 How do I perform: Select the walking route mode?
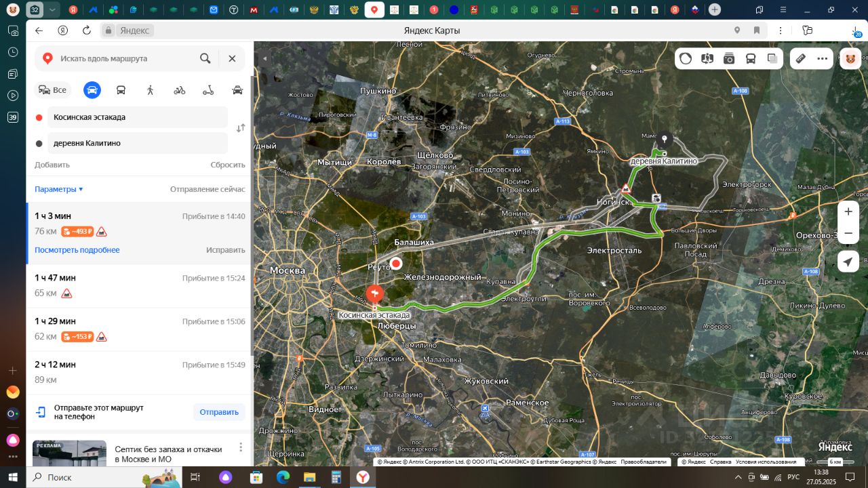(150, 90)
